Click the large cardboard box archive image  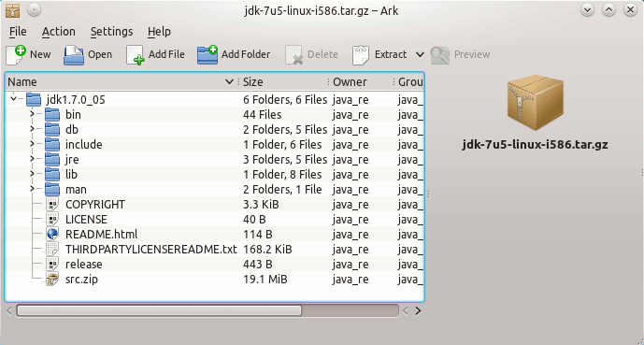pos(536,103)
